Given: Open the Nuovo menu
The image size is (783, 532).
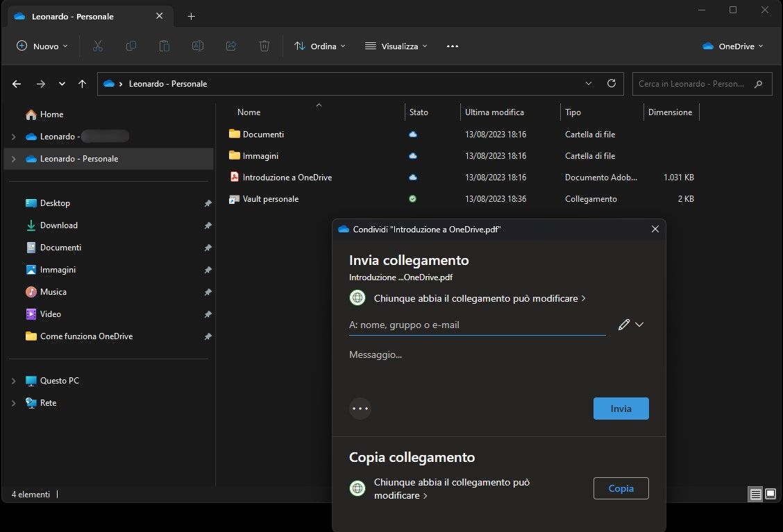Looking at the screenshot, I should click(42, 46).
